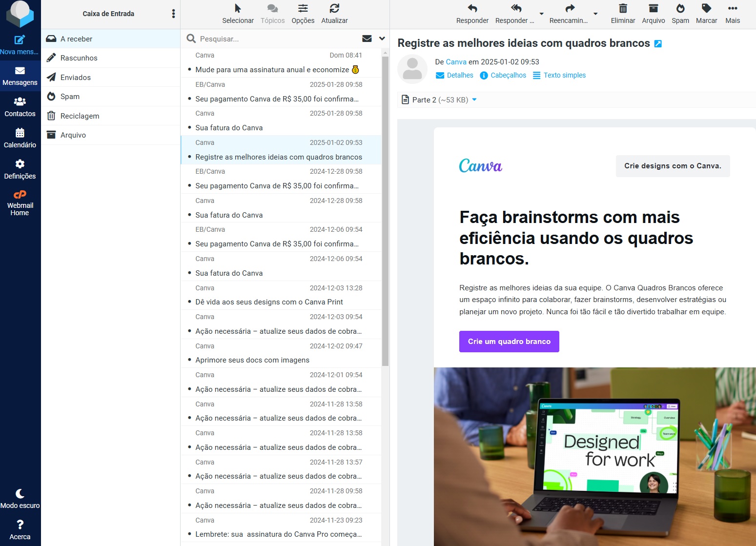
Task: View message Cabeçalhos headers
Action: point(503,75)
